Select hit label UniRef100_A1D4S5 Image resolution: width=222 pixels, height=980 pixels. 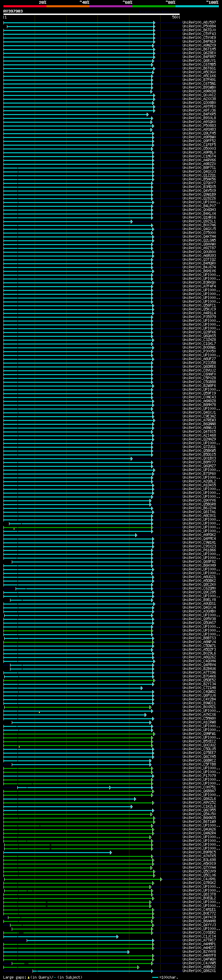199,485
